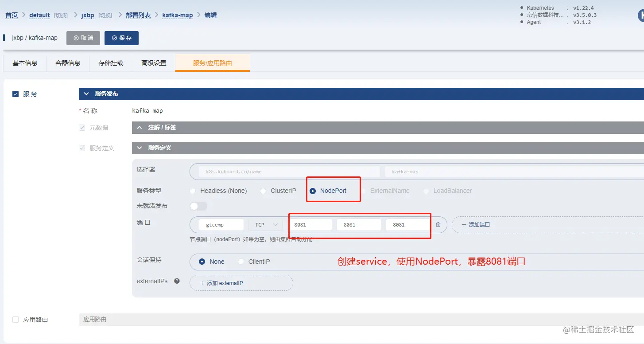Collapse the 服务定义 section header
644x344 pixels.
coord(388,148)
